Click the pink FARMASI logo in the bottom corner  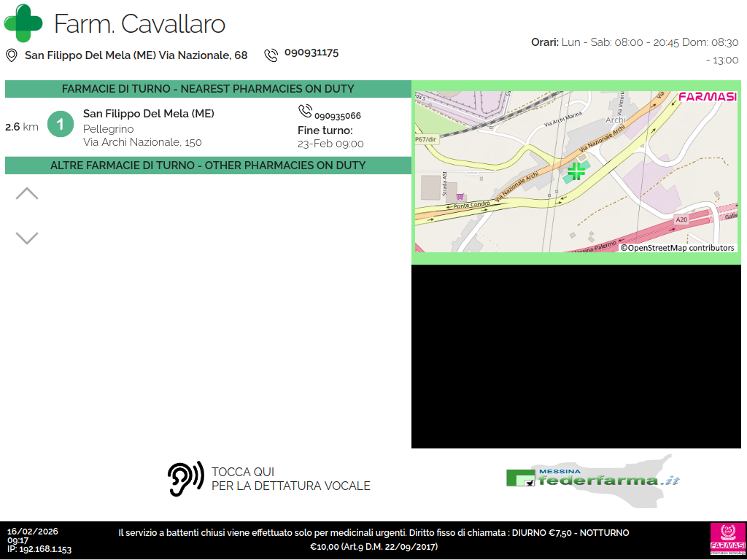pos(726,540)
